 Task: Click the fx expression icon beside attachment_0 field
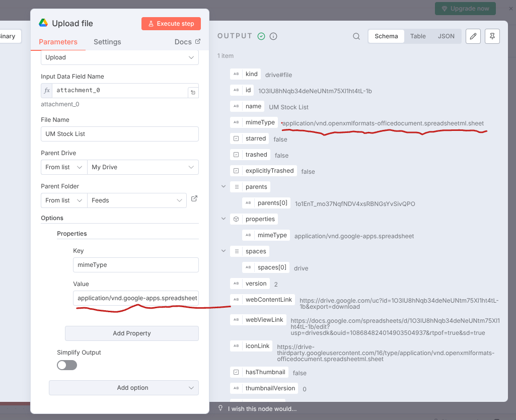click(x=46, y=91)
